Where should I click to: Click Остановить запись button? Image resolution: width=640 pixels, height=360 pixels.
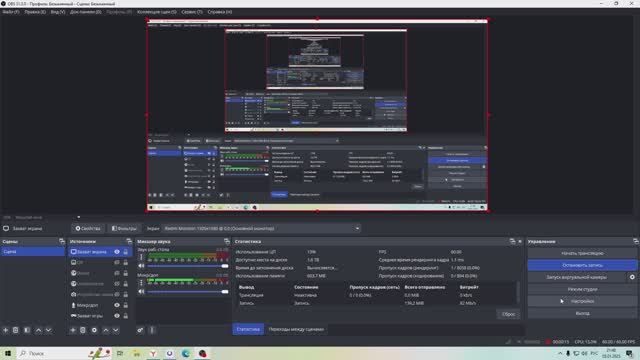(x=582, y=265)
